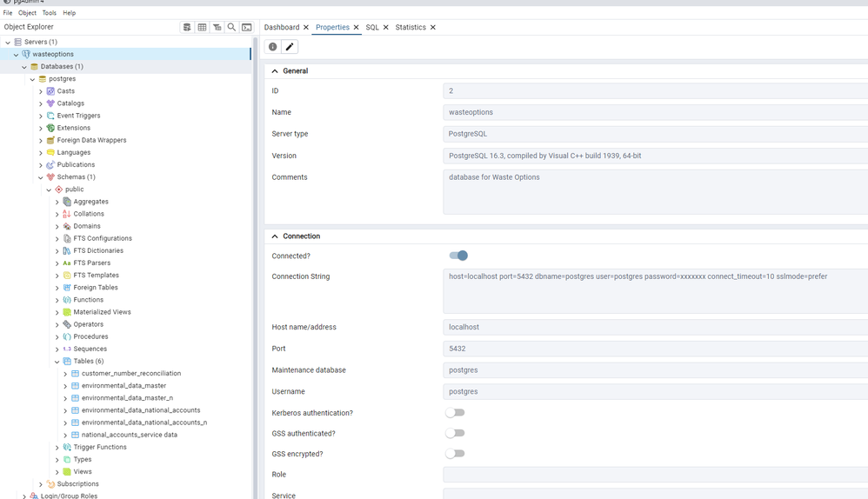Click the Connection String text box

coord(656,291)
